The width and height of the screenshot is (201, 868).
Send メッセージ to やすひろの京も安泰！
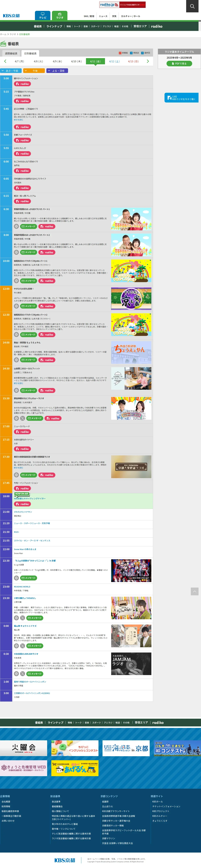tap(29, 306)
